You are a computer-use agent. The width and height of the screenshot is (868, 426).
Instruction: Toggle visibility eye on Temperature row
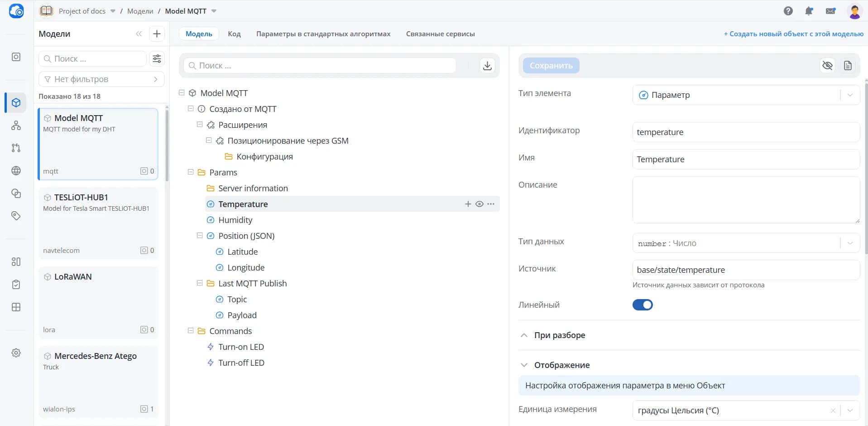[480, 204]
